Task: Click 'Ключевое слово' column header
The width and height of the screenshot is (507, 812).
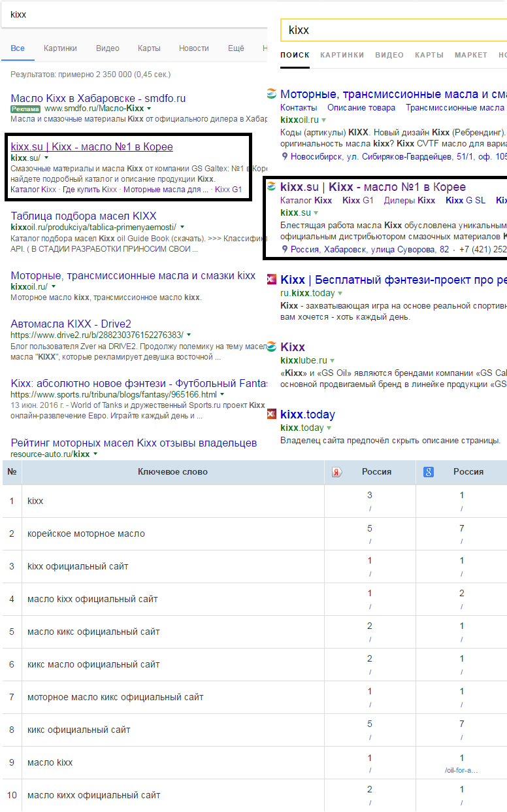Action: pyautogui.click(x=172, y=471)
